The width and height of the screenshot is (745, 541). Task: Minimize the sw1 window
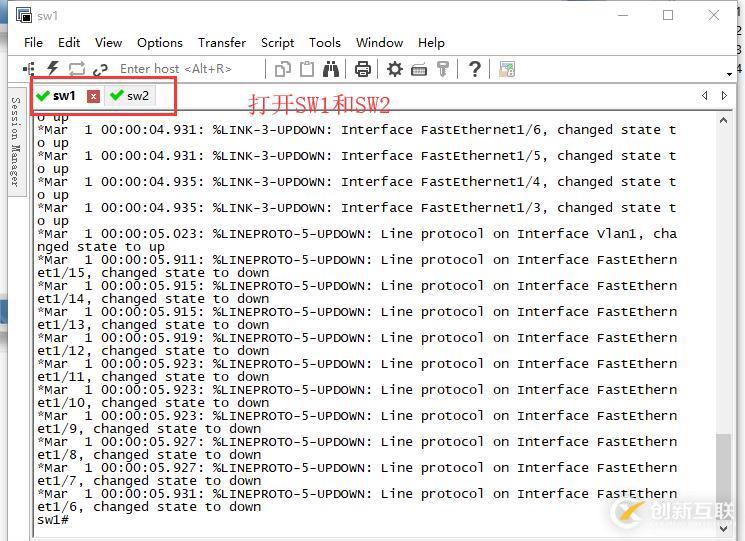[623, 15]
